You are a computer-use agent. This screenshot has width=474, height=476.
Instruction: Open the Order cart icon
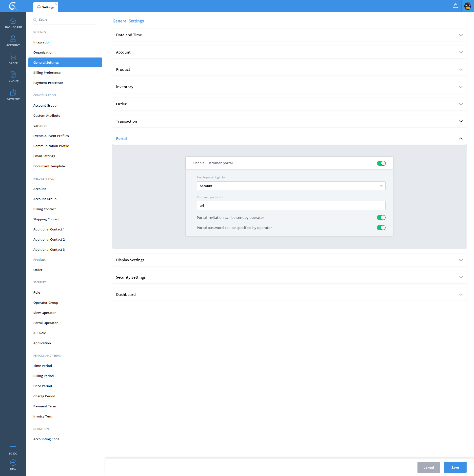(13, 57)
